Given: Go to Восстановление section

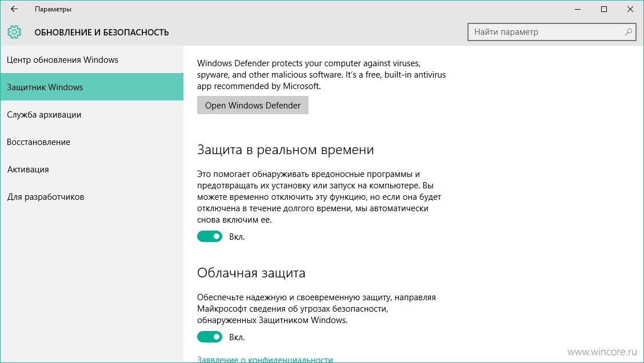Looking at the screenshot, I should tap(91, 142).
